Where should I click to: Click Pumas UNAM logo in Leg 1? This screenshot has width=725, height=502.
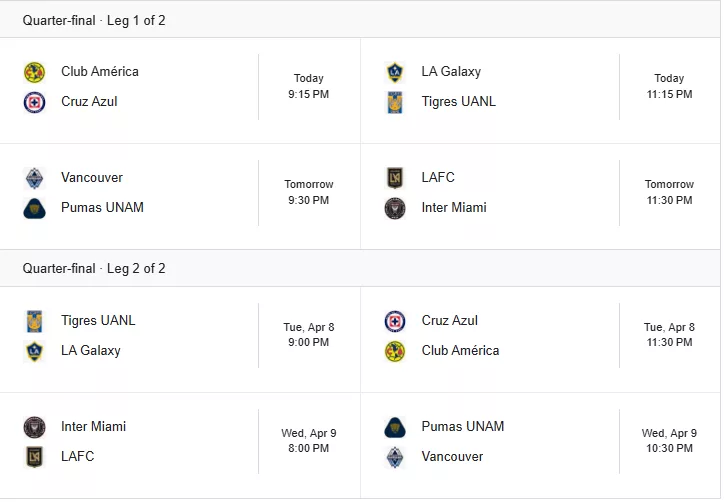coord(34,208)
